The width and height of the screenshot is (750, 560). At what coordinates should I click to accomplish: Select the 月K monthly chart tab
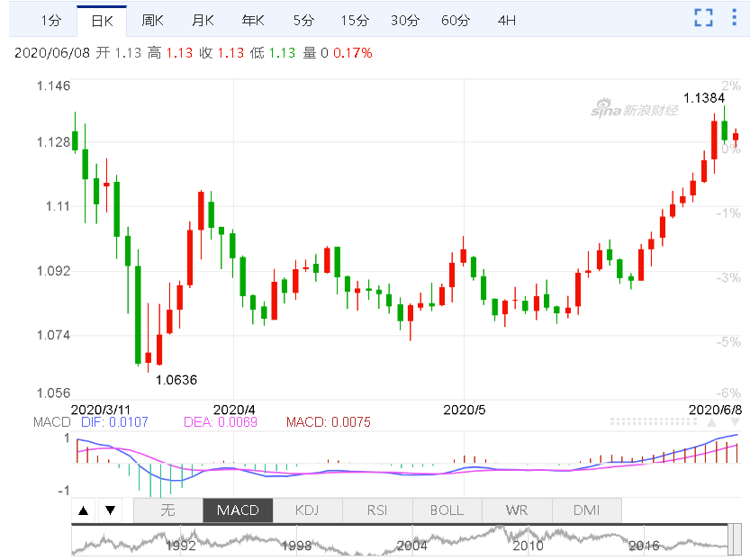203,21
